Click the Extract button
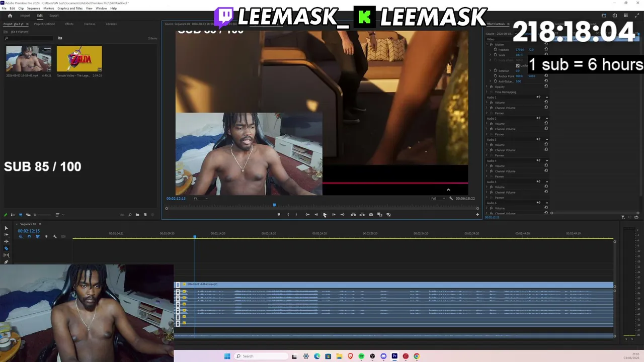 (x=362, y=215)
